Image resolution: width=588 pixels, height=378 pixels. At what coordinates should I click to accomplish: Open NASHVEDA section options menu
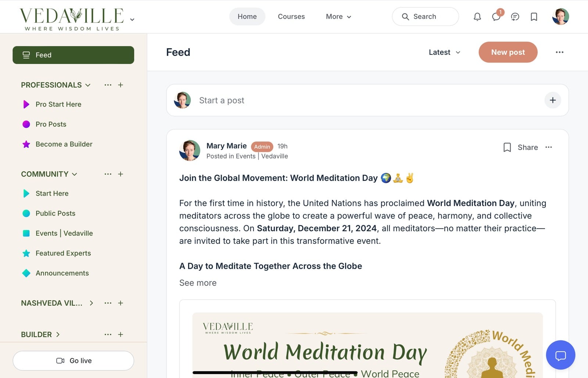[x=108, y=303]
